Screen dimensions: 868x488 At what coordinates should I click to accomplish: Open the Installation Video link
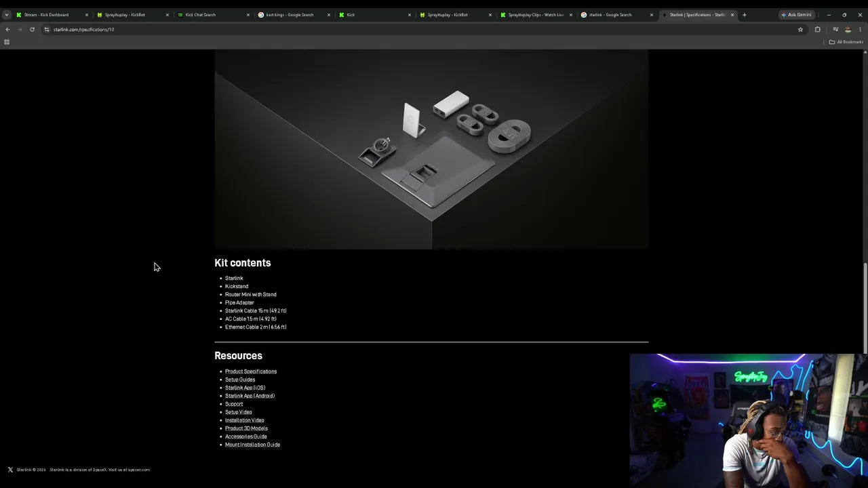245,420
